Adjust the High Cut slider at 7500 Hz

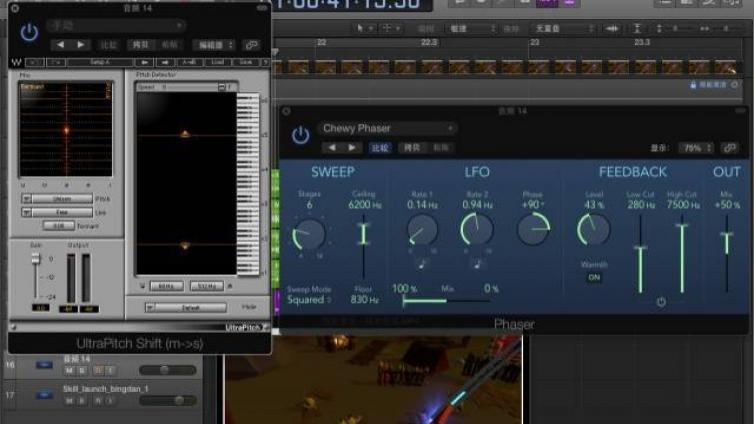tap(682, 225)
